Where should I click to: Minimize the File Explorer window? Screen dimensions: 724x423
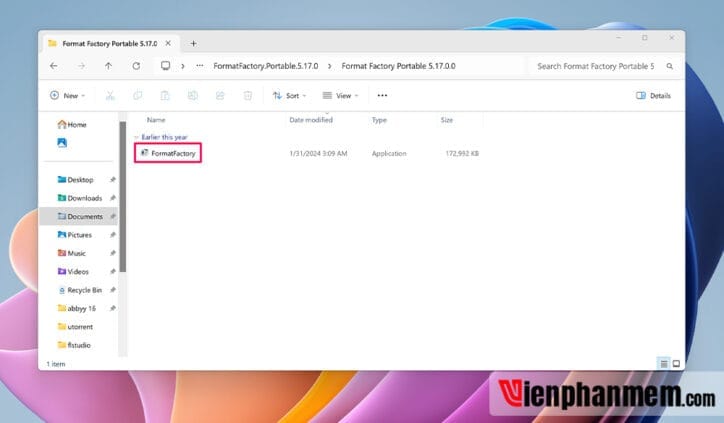(x=618, y=37)
